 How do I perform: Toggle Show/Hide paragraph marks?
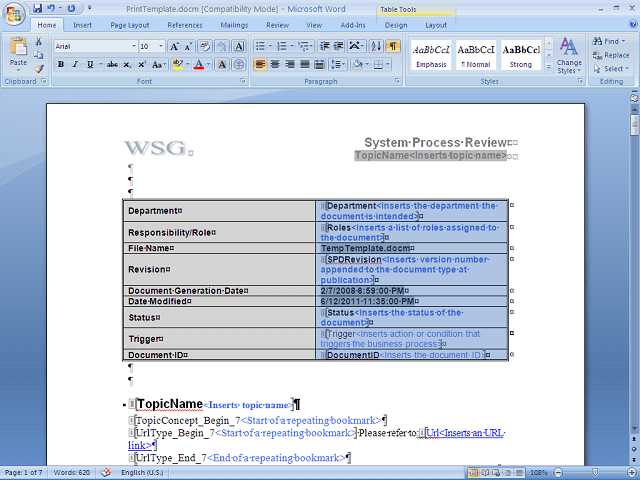pyautogui.click(x=393, y=47)
